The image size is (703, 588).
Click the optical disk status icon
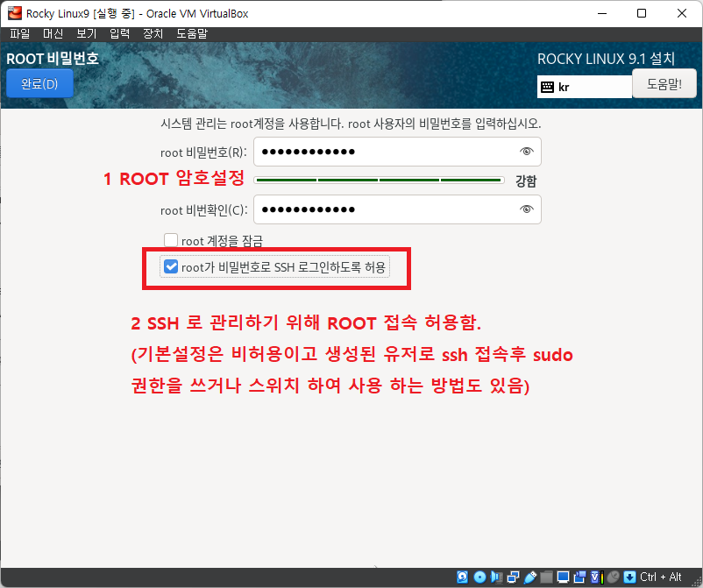[479, 577]
